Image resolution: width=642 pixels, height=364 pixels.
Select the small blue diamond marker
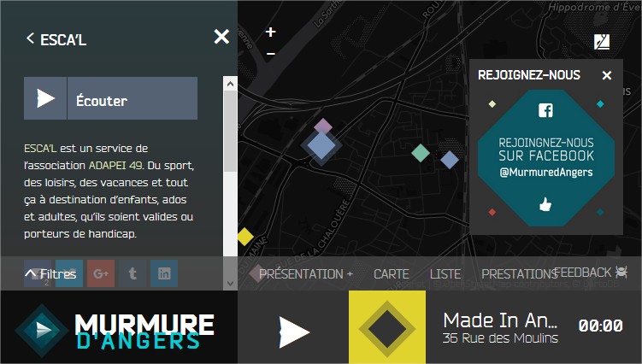click(450, 160)
